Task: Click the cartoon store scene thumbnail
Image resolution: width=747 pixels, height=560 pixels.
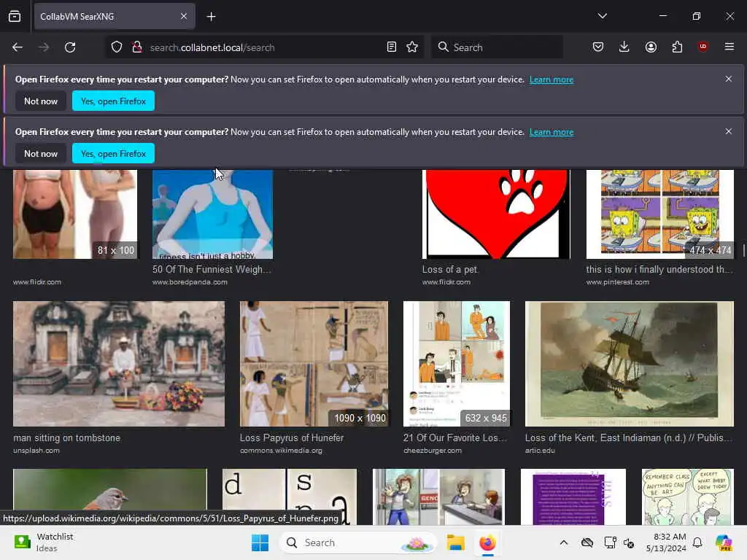Action: 438,497
